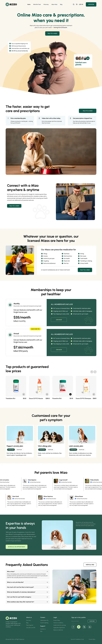Expand 'What is a visit with Mizo like?'
Image resolution: width=102 pixels, height=644 pixels.
coord(47,582)
